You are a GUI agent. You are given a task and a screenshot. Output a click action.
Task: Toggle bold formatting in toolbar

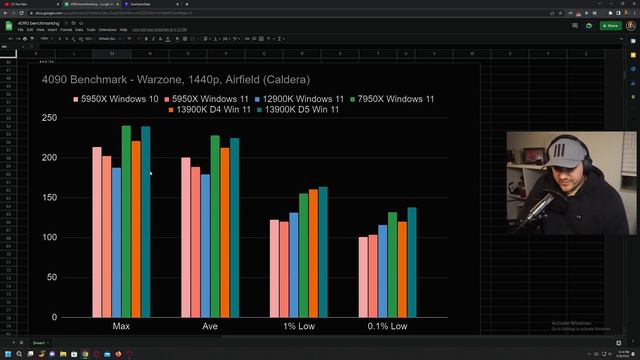point(146,39)
